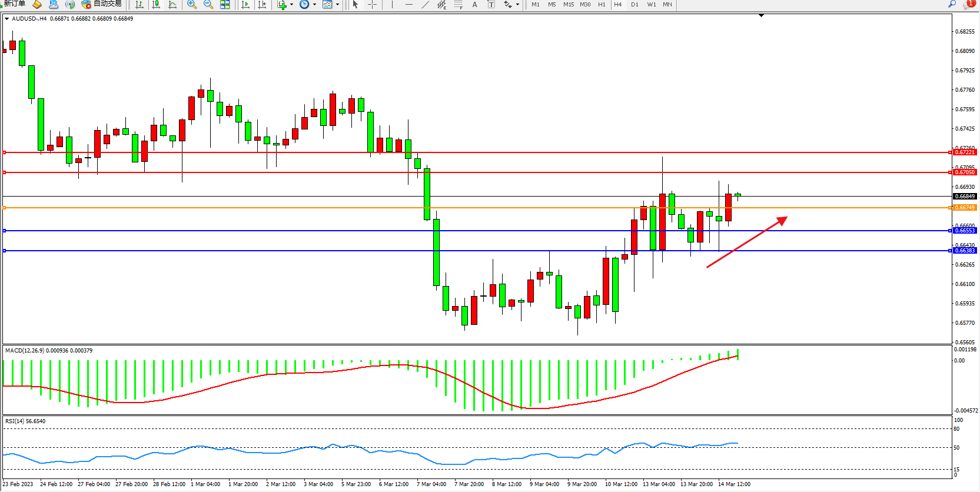The width and height of the screenshot is (980, 492).
Task: Click the Zoom In magnifier icon
Action: (x=192, y=4)
